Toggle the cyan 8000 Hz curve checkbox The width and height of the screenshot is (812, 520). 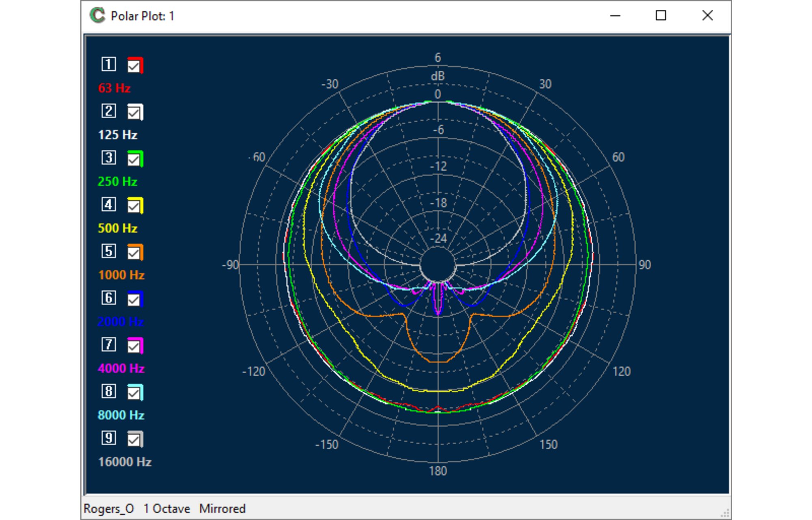134,392
